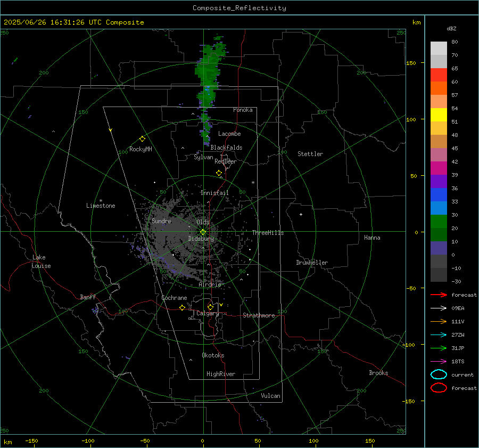Click the asterisk marker above Limestone
This screenshot has height=448, width=479.
[101, 201]
